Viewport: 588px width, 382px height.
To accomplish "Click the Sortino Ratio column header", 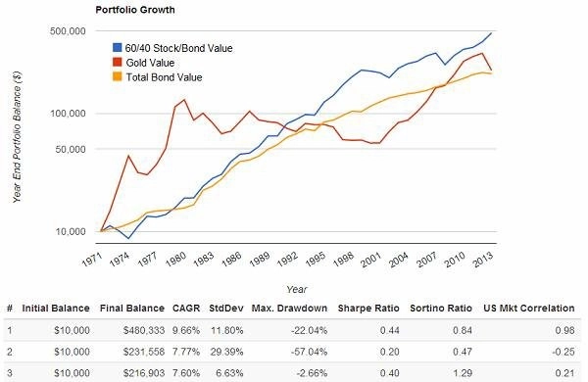I will coord(441,309).
